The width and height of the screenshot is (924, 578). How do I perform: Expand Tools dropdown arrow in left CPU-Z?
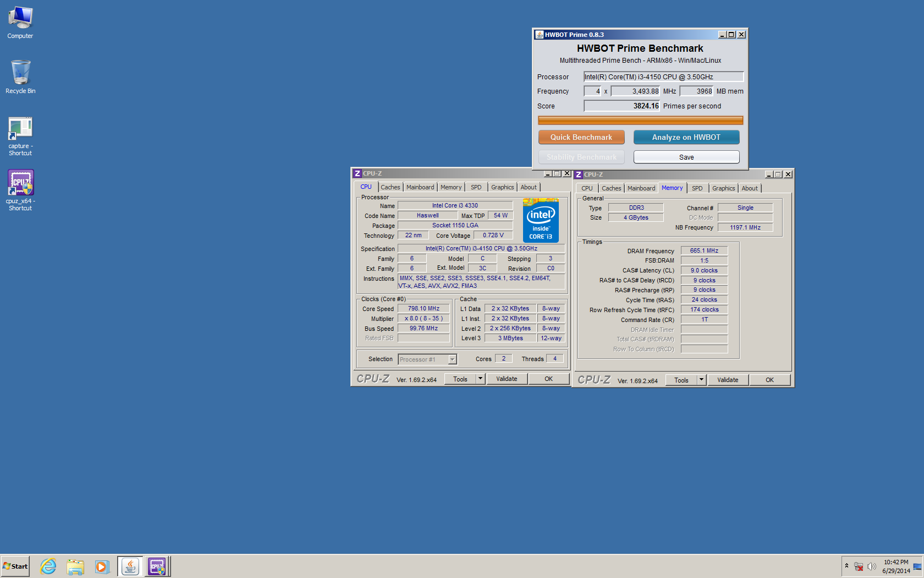pyautogui.click(x=480, y=379)
